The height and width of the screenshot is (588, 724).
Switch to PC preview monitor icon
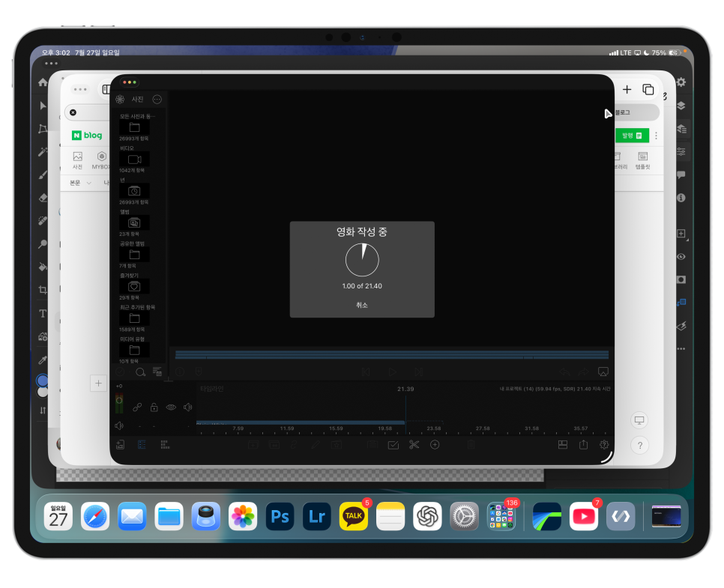(x=639, y=420)
